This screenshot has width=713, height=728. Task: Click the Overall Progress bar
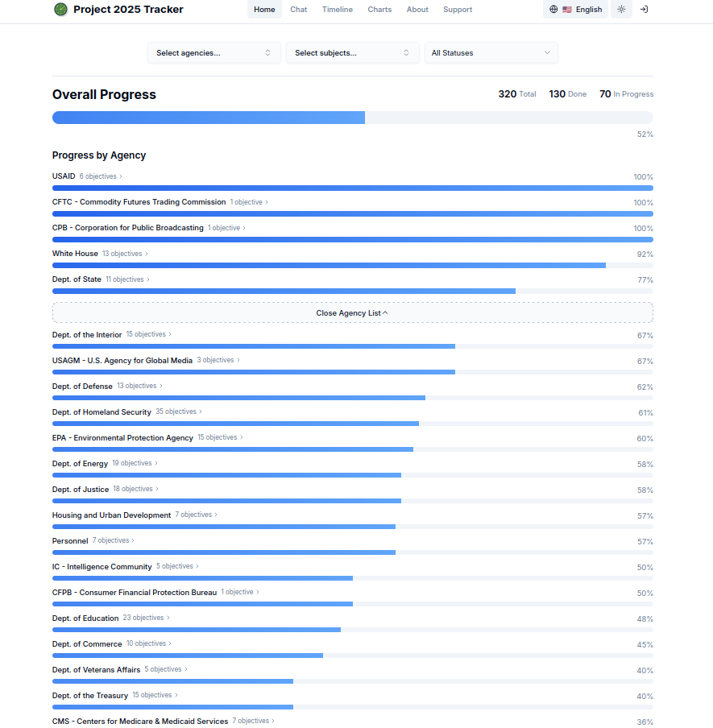pos(353,118)
